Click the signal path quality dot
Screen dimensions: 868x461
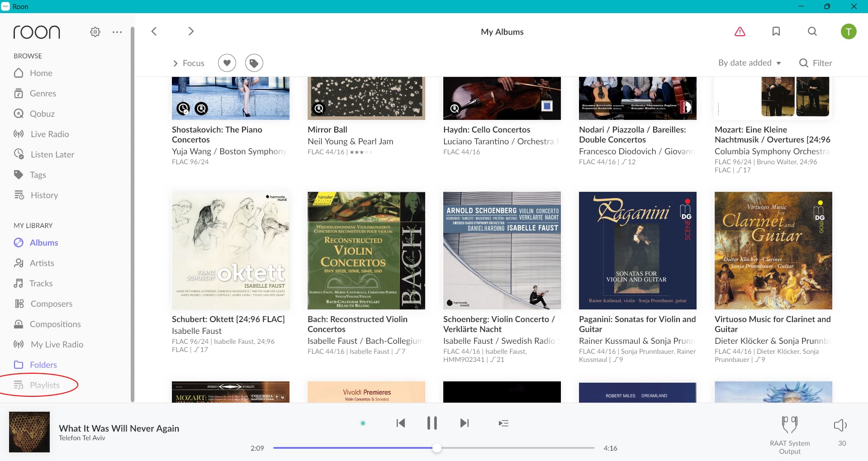tap(363, 423)
